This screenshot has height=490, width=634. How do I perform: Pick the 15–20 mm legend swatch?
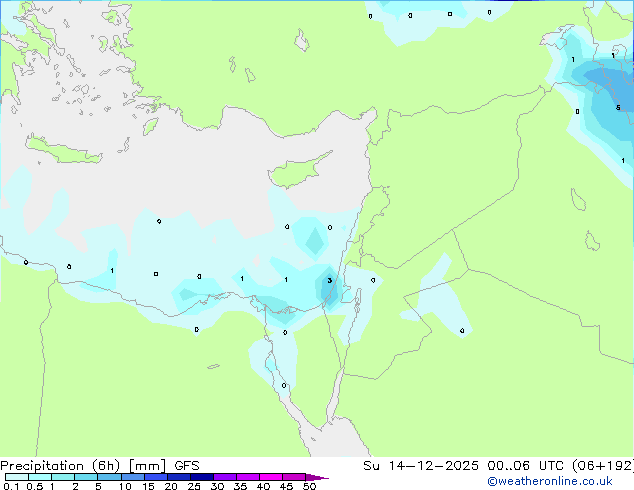pyautogui.click(x=156, y=477)
